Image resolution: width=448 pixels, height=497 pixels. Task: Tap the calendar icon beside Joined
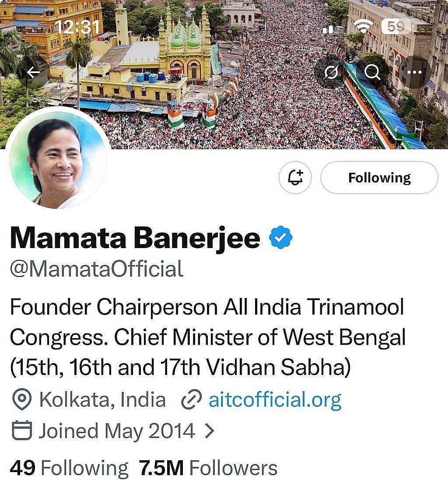21,430
